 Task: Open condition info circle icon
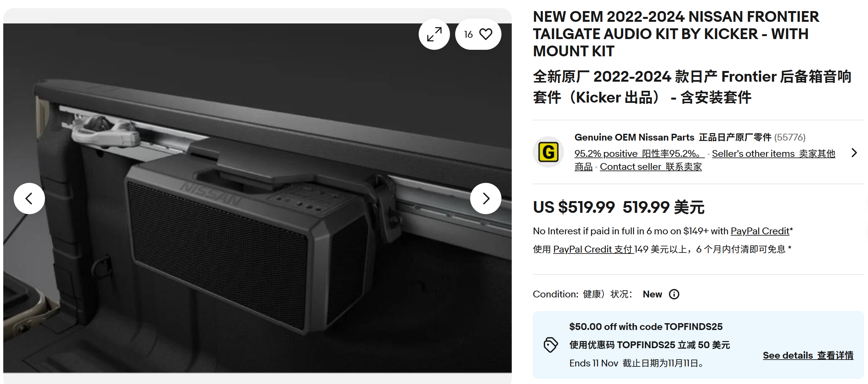click(x=674, y=294)
